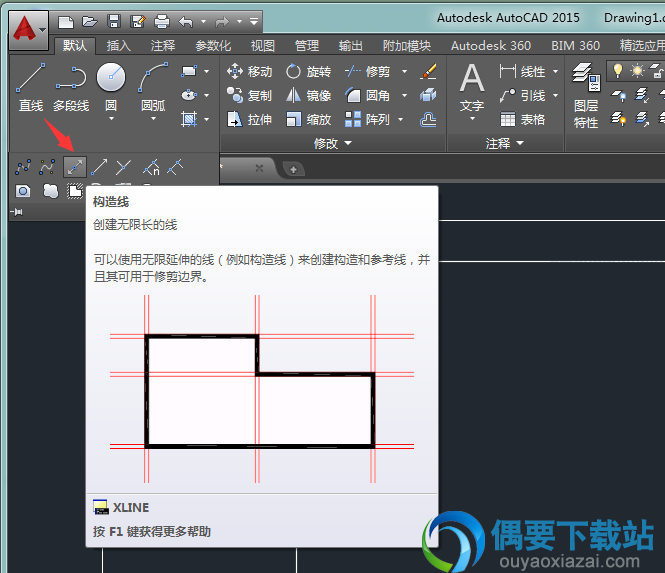Viewport: 665px width, 573px height.
Task: Select the 多段线 polyline tool
Action: 71,87
